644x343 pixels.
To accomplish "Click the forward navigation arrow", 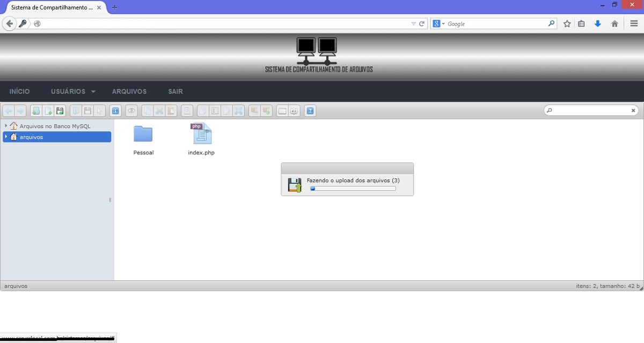I will tap(20, 111).
